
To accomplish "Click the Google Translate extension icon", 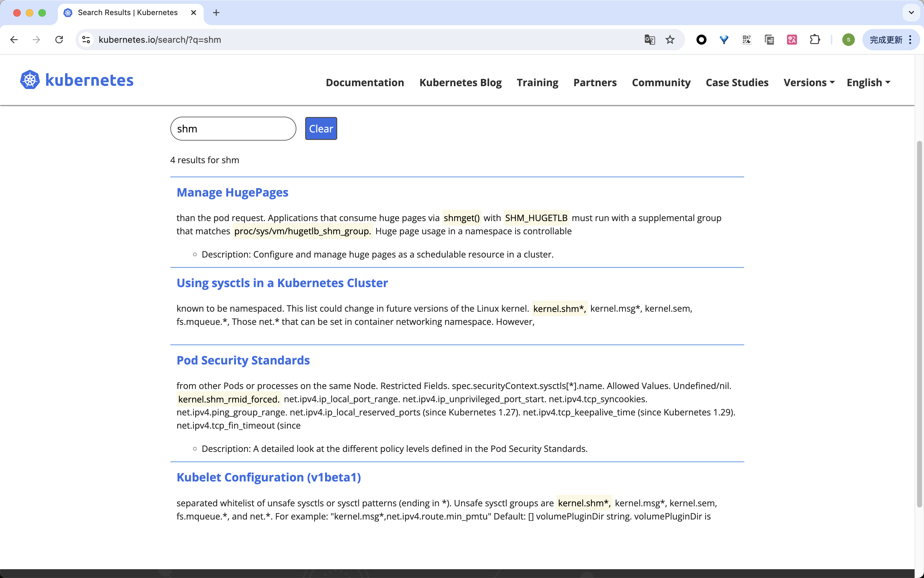I will tap(650, 39).
